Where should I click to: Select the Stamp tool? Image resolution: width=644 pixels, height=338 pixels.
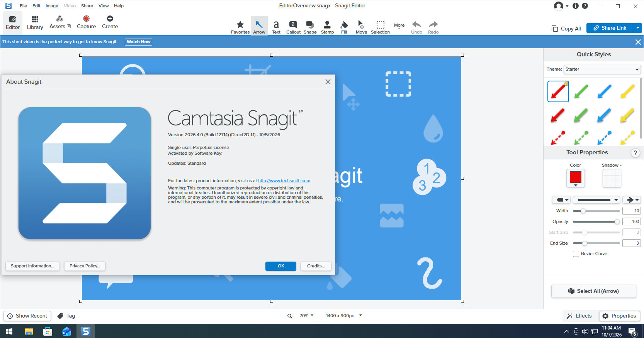click(x=327, y=26)
